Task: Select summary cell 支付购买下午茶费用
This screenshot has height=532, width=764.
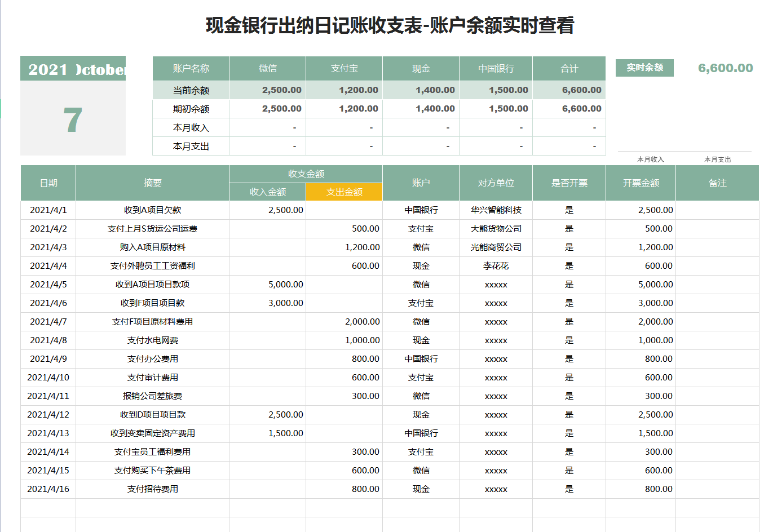Action: 152,471
